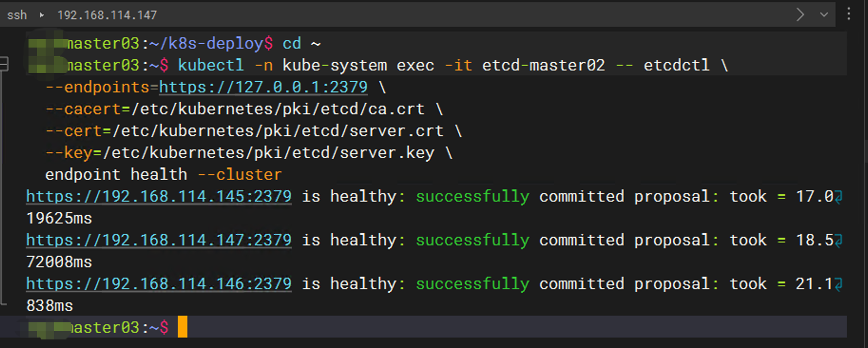The image size is (868, 348).
Task: Click the right arrow next to dropdown
Action: (x=800, y=15)
